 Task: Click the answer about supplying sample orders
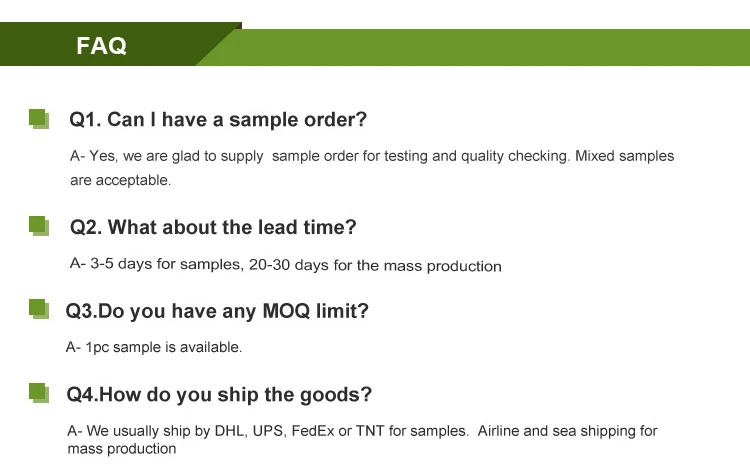370,156
